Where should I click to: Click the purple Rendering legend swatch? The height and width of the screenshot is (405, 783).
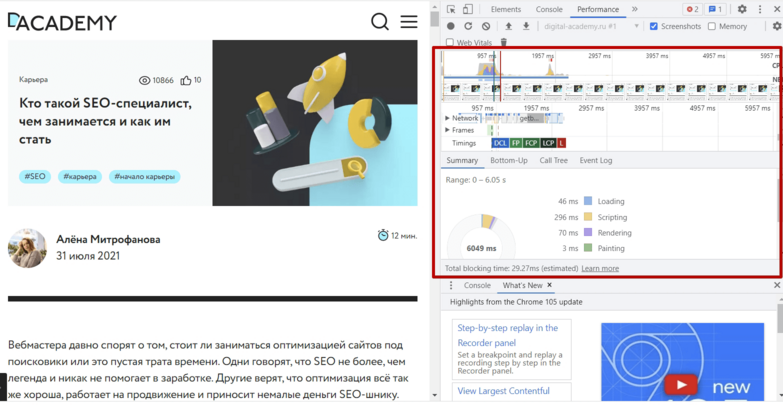[588, 233]
